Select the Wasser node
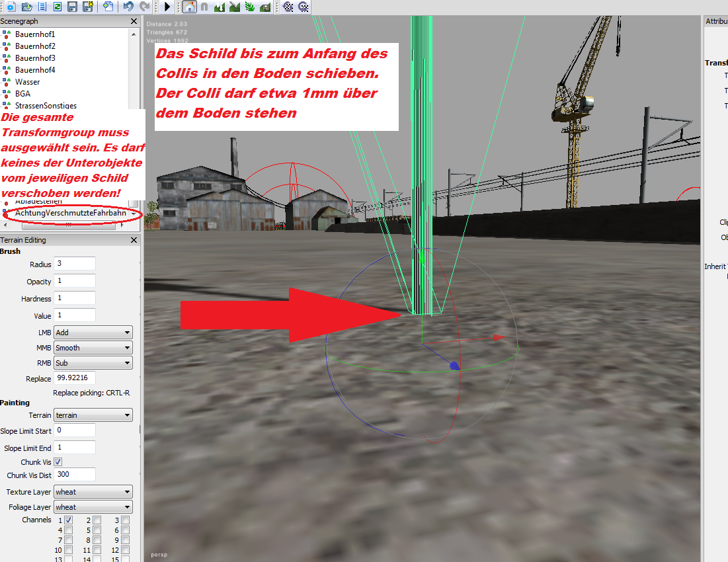728x562 pixels. click(x=27, y=82)
